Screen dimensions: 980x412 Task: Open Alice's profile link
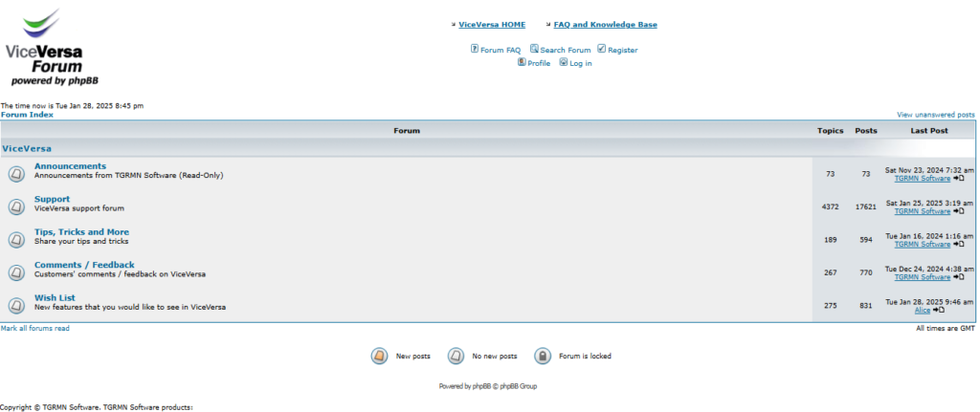(x=923, y=311)
